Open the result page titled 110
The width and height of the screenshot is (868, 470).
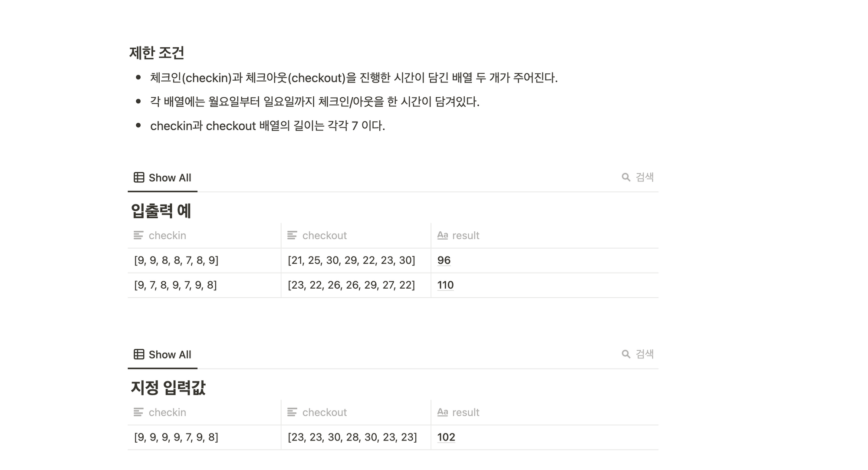[x=445, y=285]
